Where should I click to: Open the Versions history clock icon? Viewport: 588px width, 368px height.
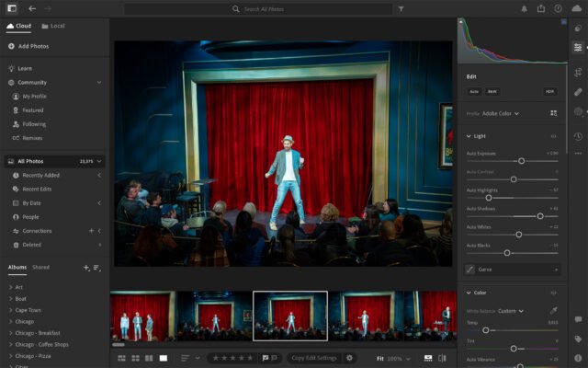coord(578,136)
